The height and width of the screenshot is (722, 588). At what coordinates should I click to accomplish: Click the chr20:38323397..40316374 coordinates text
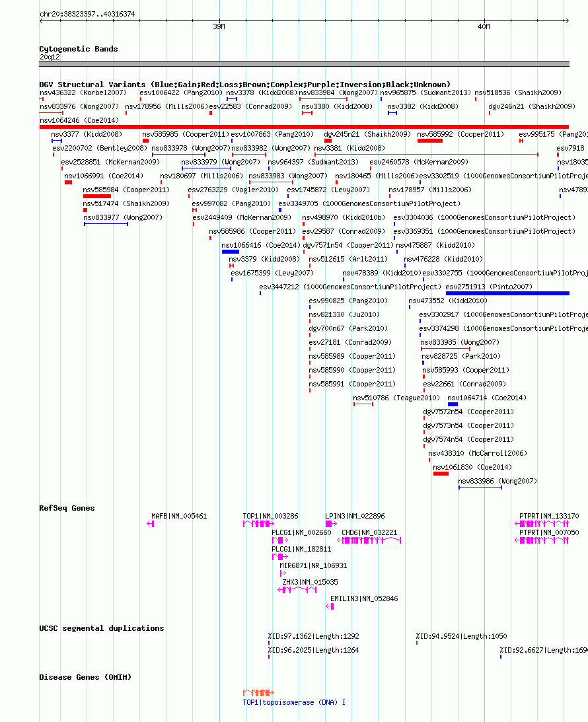pyautogui.click(x=87, y=14)
